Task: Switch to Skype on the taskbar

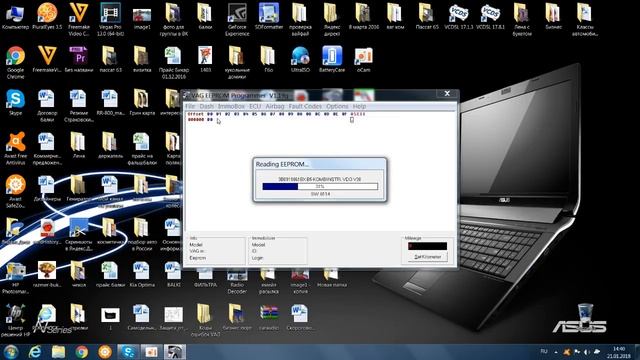Action: coord(128,351)
